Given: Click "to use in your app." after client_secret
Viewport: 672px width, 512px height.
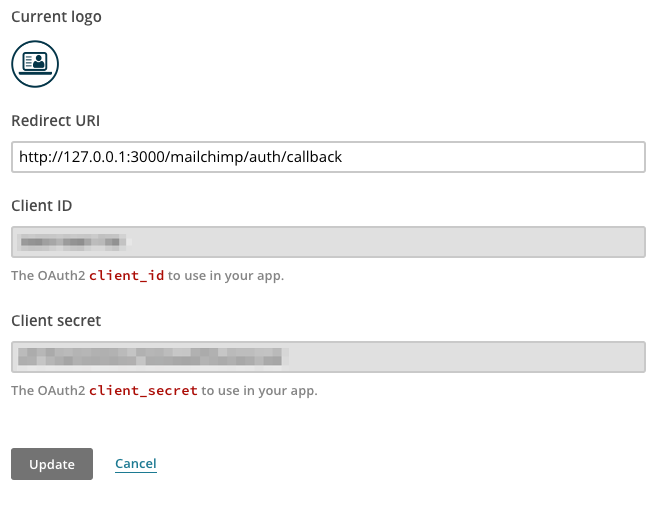Looking at the screenshot, I should (x=260, y=391).
